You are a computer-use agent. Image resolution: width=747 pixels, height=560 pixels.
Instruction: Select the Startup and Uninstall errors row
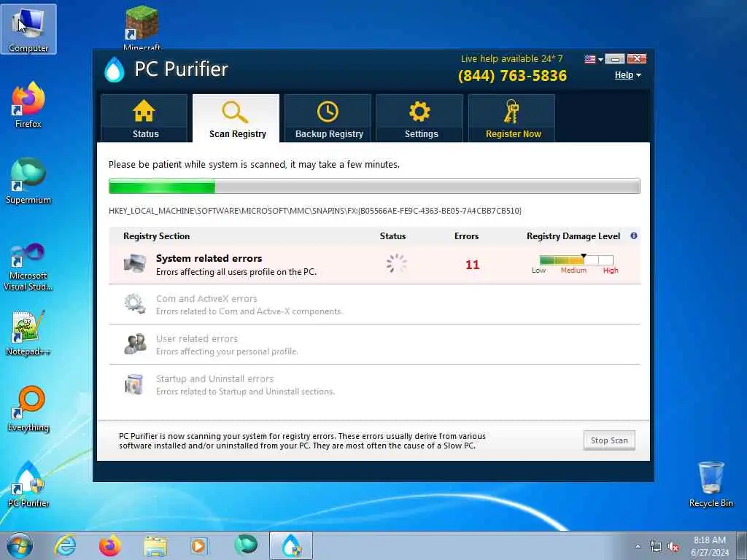374,385
